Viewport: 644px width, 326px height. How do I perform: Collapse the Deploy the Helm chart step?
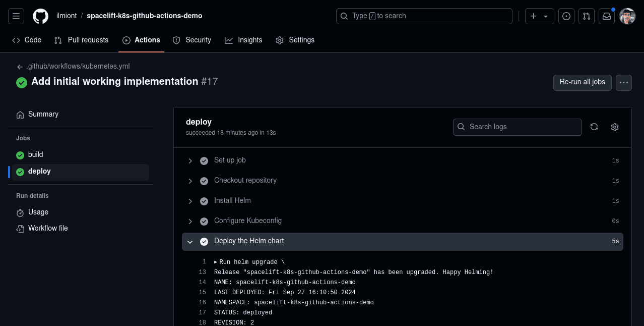(403, 242)
